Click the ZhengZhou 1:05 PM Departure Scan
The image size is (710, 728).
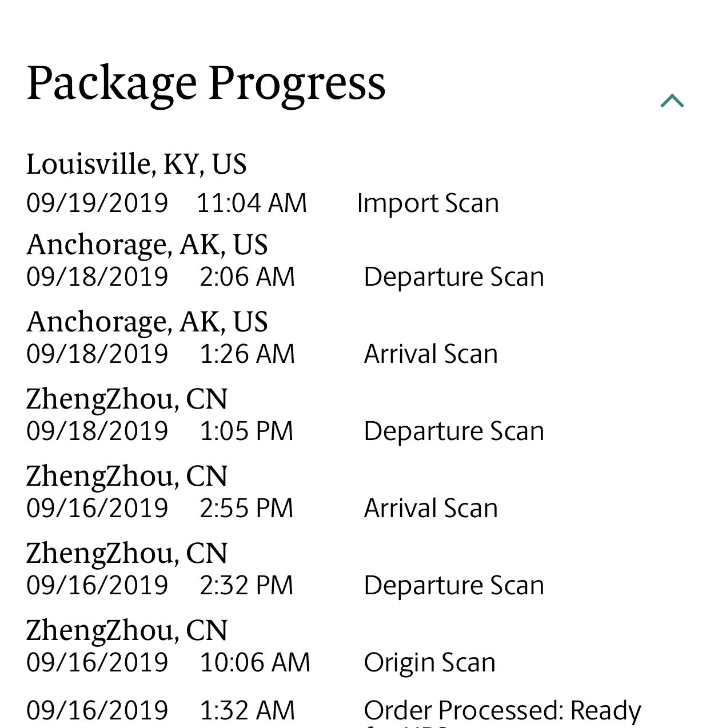[454, 431]
